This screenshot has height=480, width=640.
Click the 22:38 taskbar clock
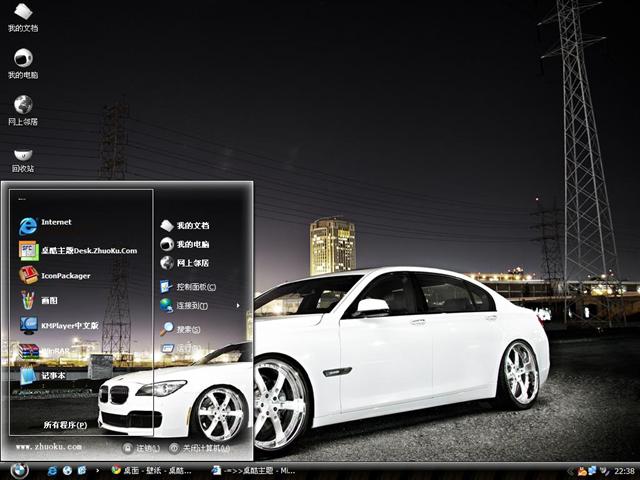tap(624, 471)
